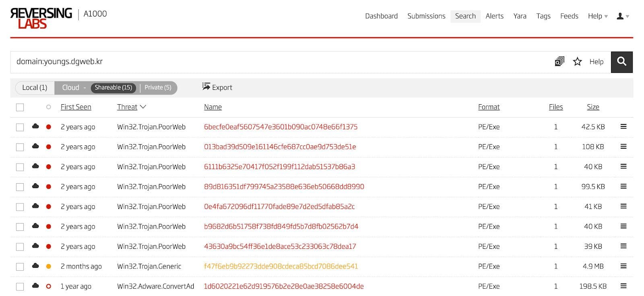Check the box for the 6111b6325e row
Screen dimensions: 644x296
coord(20,167)
